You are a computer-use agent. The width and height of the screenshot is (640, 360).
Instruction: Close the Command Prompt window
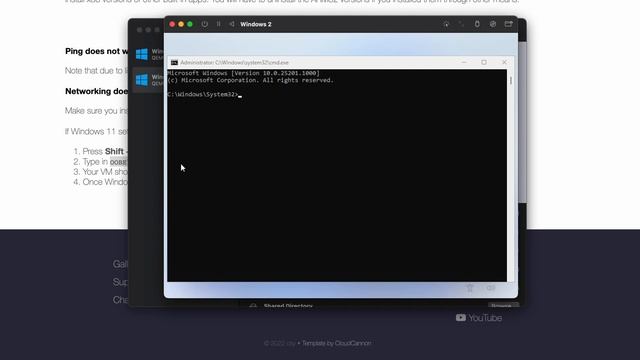[x=504, y=62]
